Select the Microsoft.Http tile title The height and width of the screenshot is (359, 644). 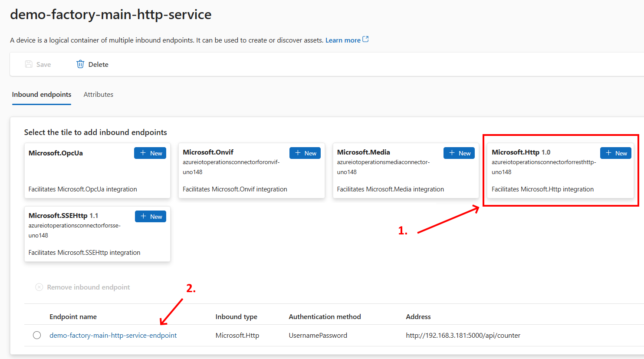[x=515, y=152]
